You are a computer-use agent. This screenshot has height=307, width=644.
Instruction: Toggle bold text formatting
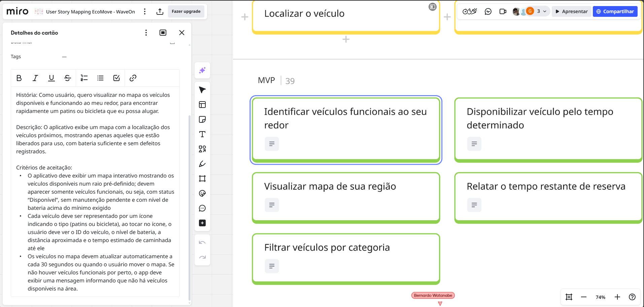click(x=19, y=78)
